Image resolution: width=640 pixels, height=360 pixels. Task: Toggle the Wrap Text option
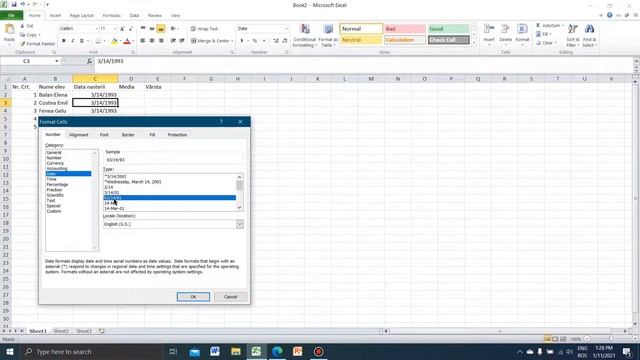pyautogui.click(x=204, y=29)
